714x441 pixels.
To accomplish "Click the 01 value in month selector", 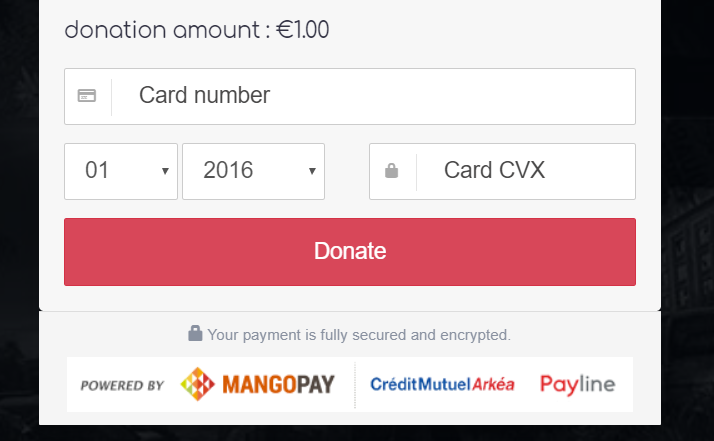I will click(x=97, y=170).
